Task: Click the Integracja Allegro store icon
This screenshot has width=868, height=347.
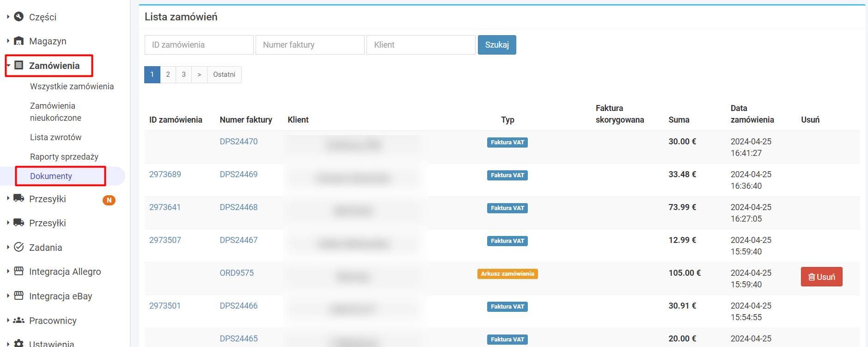Action: click(x=18, y=271)
